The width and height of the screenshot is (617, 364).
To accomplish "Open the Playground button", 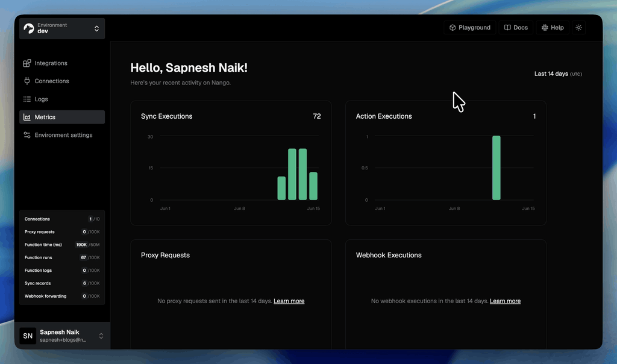I will 470,28.
